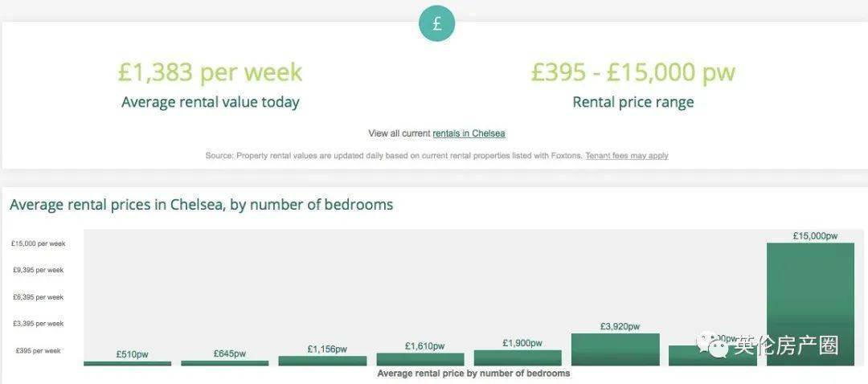Image resolution: width=868 pixels, height=384 pixels.
Task: Select the bar partly hidden by watermark
Action: (713, 356)
